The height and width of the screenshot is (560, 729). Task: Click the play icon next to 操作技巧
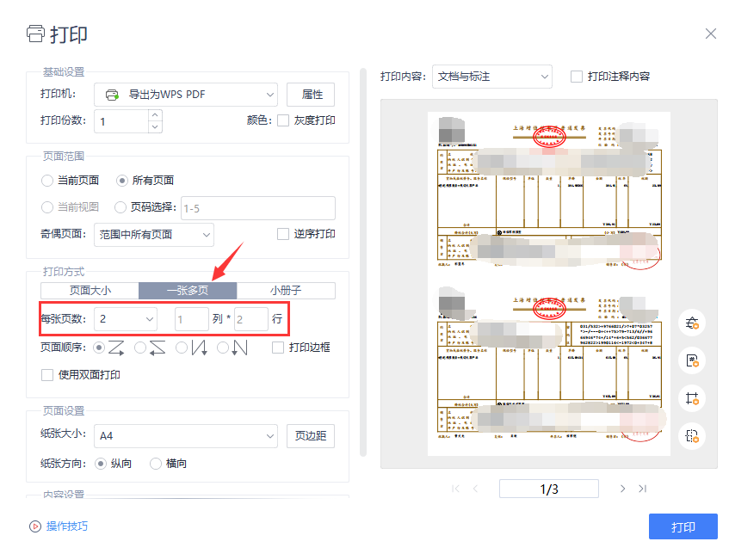click(35, 526)
